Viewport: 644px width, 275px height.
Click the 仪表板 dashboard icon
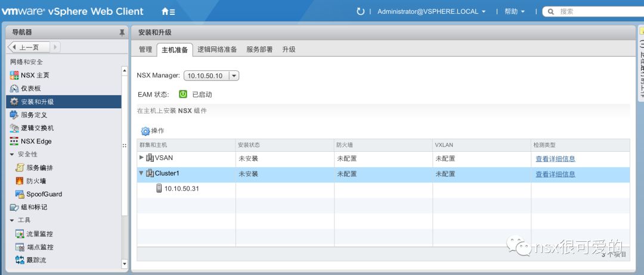point(14,89)
